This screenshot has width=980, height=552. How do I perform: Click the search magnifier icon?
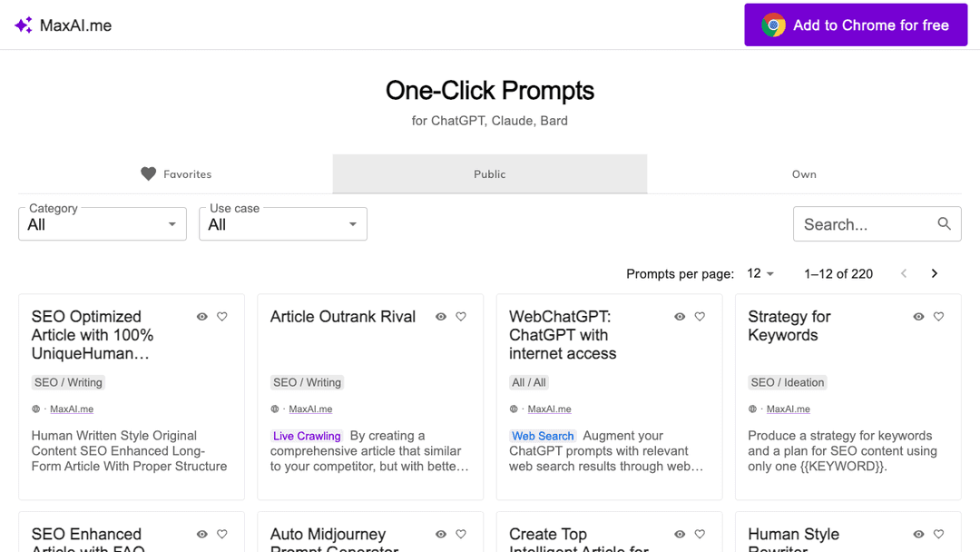click(944, 223)
